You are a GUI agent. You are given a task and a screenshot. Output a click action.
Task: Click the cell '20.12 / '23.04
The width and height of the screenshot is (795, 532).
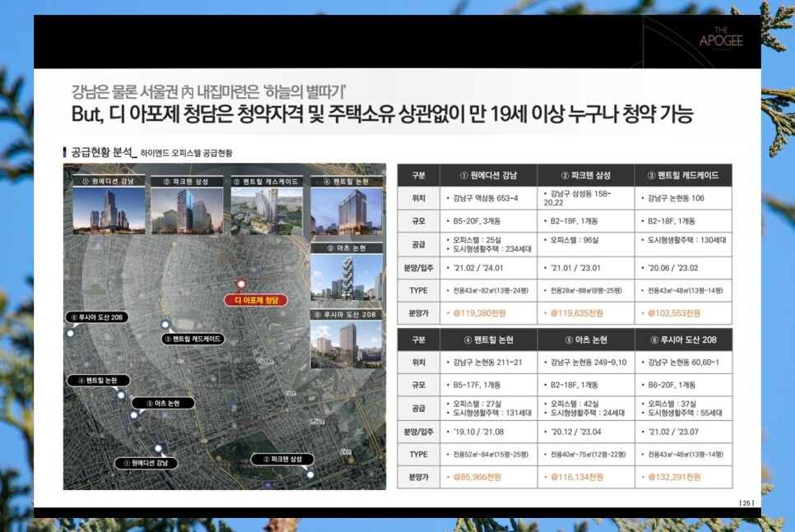coord(586,432)
